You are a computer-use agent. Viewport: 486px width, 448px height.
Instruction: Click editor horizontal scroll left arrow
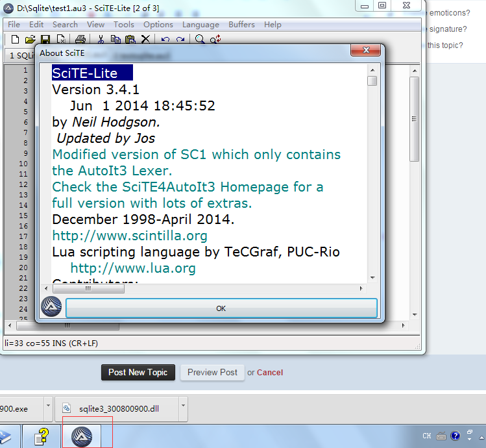coord(10,325)
